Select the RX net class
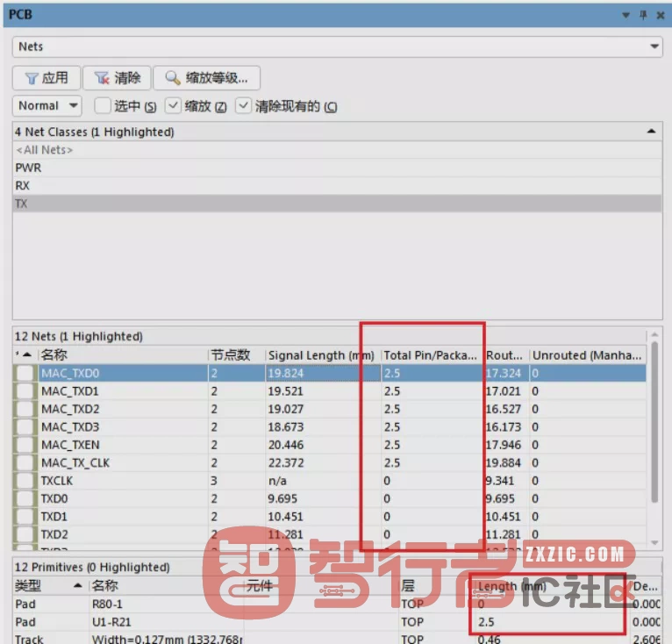Image resolution: width=672 pixels, height=644 pixels. (x=337, y=186)
